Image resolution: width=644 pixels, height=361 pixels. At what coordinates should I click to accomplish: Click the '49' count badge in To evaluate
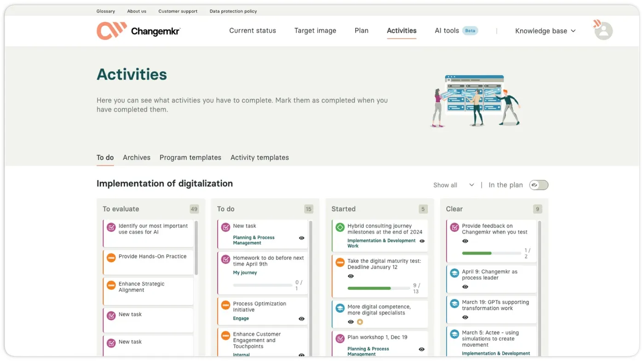tap(194, 209)
